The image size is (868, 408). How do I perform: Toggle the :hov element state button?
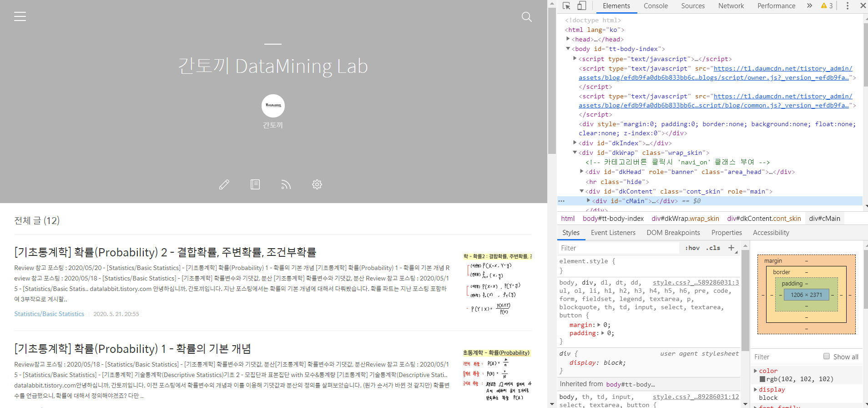point(692,248)
